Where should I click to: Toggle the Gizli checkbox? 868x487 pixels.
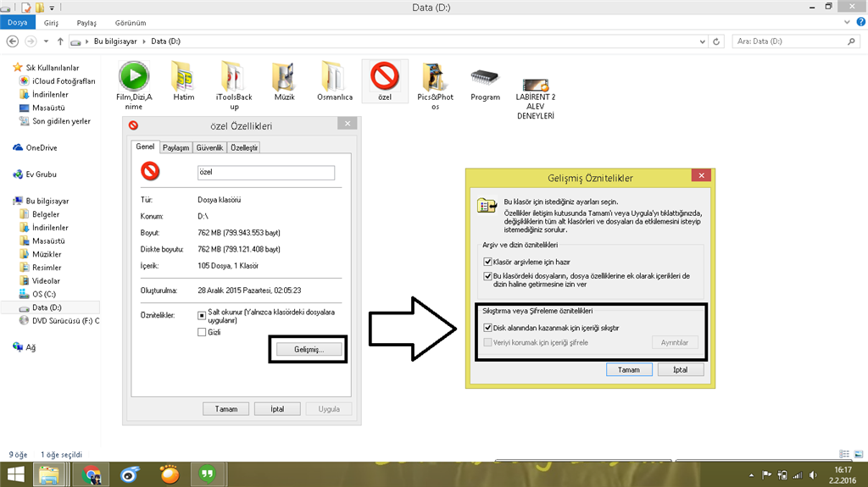pos(202,333)
